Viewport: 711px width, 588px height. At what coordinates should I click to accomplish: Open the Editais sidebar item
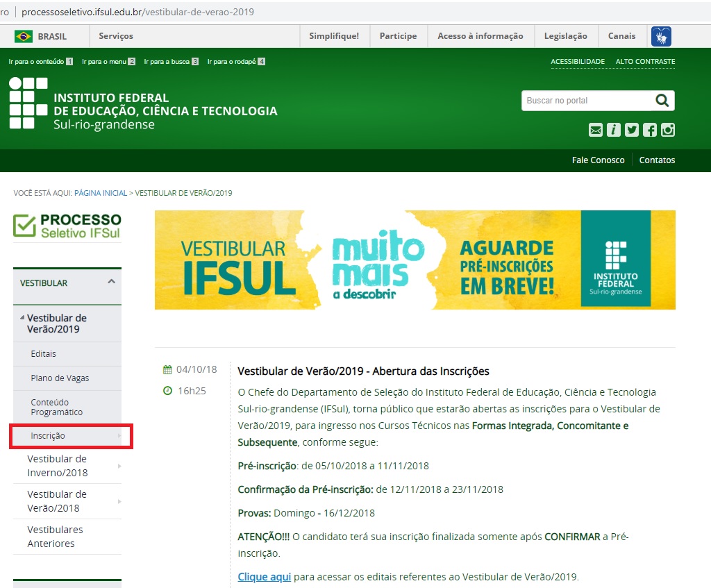pyautogui.click(x=67, y=353)
